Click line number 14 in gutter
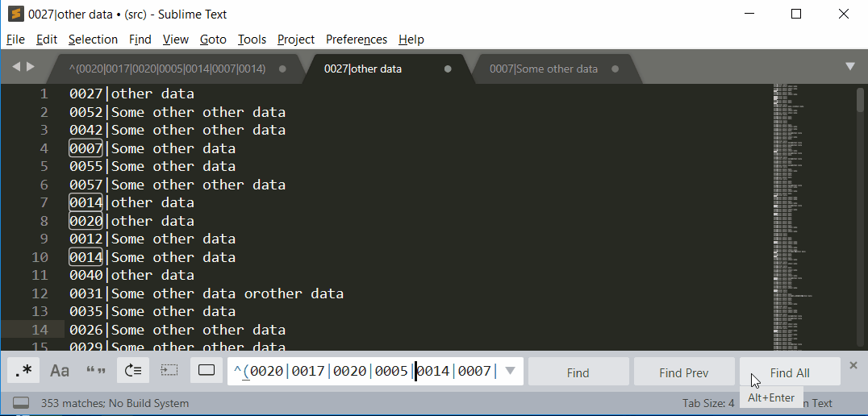 pos(40,330)
